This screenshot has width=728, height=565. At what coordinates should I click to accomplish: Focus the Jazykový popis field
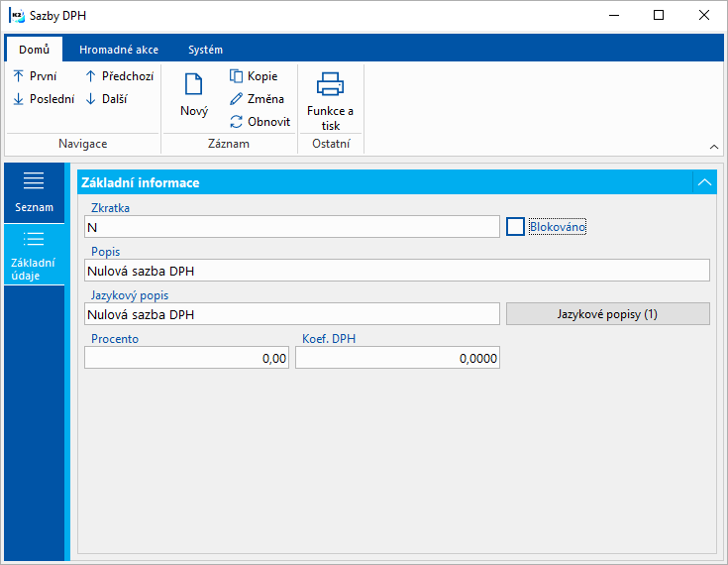(x=292, y=314)
